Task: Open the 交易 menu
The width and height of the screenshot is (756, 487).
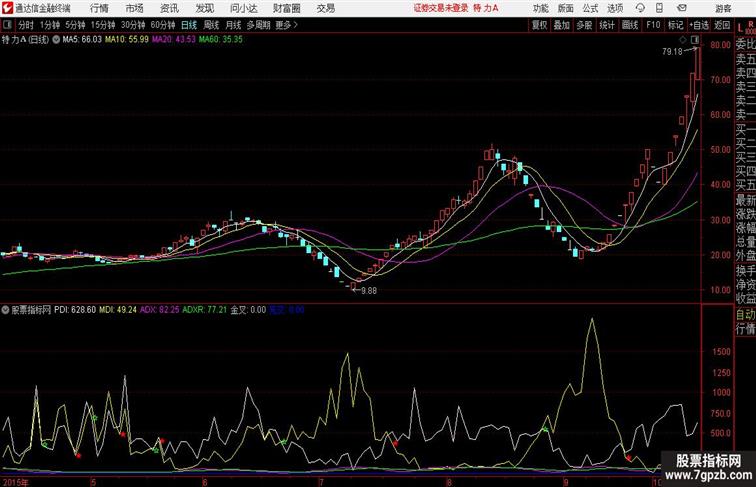Action: 325,8
